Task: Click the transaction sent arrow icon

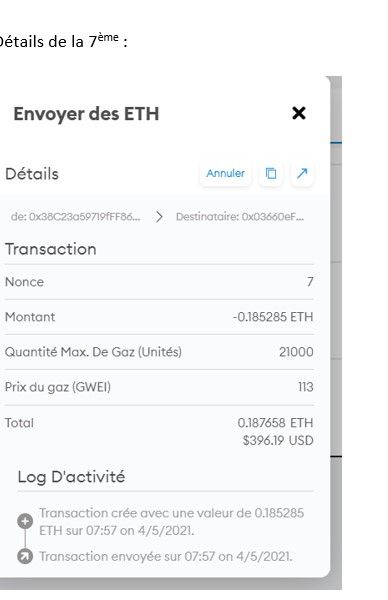Action: (x=25, y=556)
